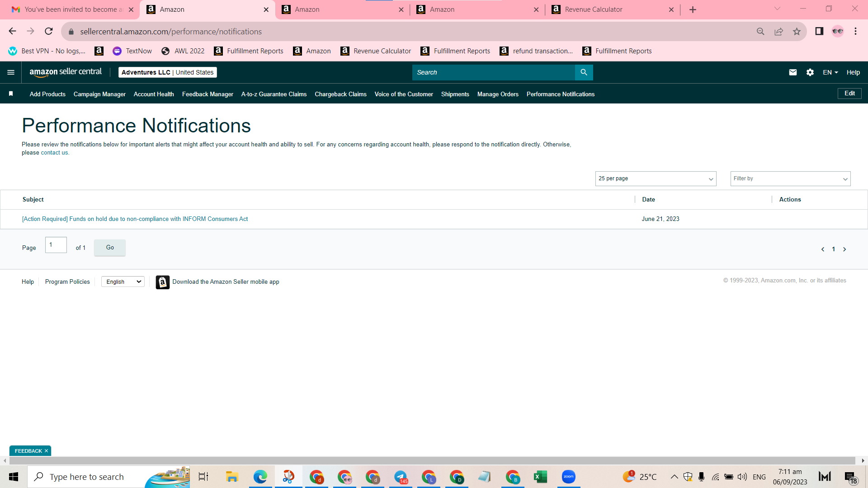Open Zoom from the taskbar

568,477
